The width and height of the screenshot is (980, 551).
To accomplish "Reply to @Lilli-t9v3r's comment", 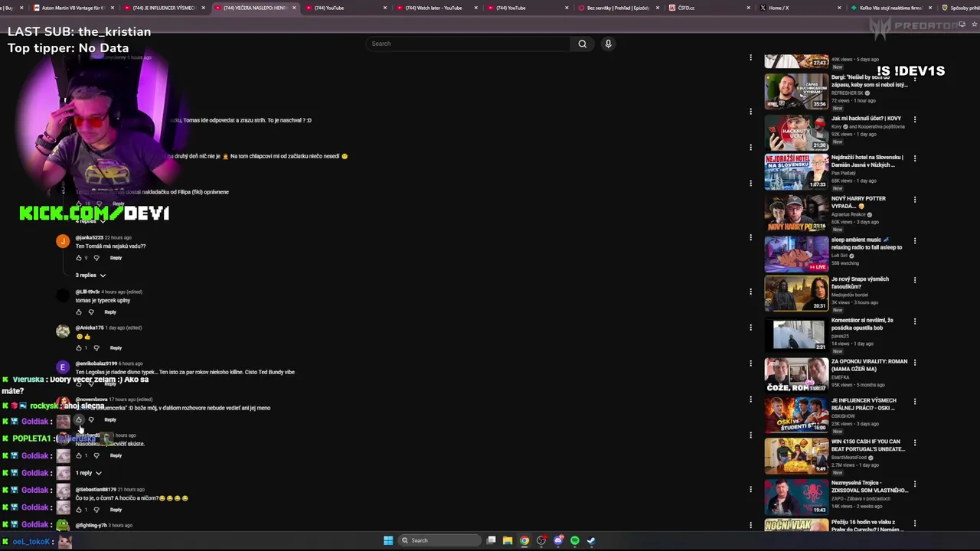I will click(110, 312).
